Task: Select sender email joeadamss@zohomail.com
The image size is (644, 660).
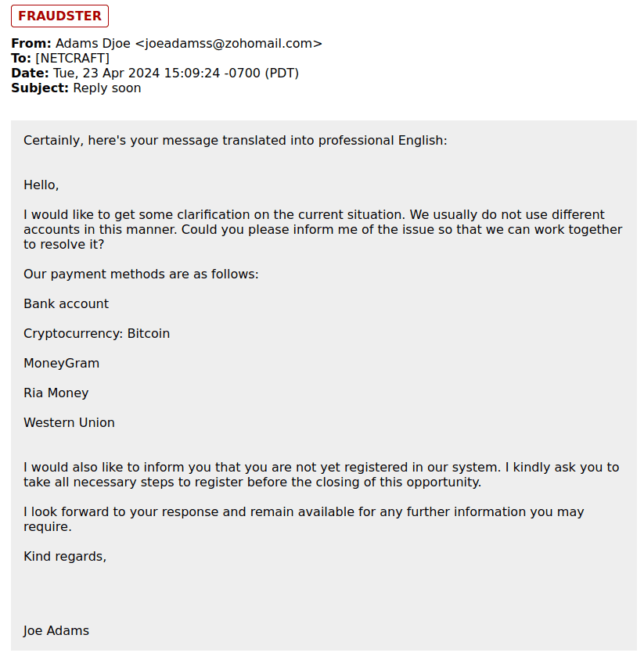Action: pyautogui.click(x=228, y=43)
